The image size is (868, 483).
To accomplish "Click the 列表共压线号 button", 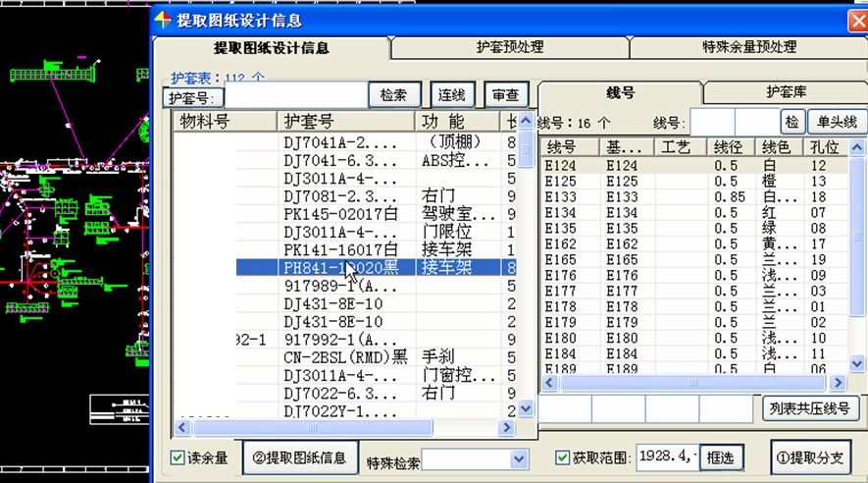I will click(810, 408).
